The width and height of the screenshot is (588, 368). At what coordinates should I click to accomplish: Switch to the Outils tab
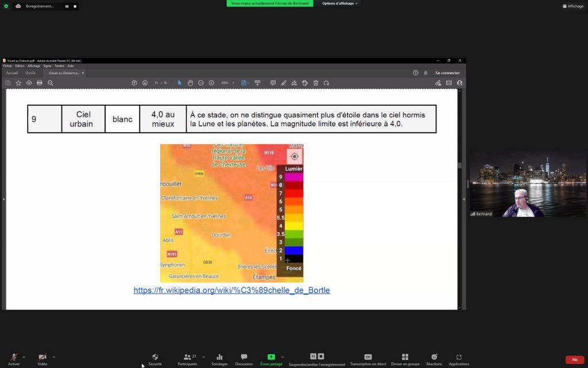pyautogui.click(x=30, y=73)
